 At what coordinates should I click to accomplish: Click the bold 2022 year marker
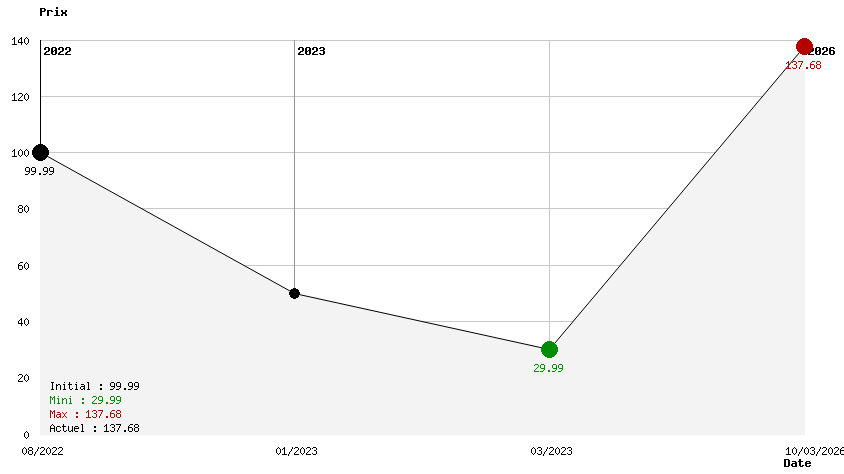[57, 51]
